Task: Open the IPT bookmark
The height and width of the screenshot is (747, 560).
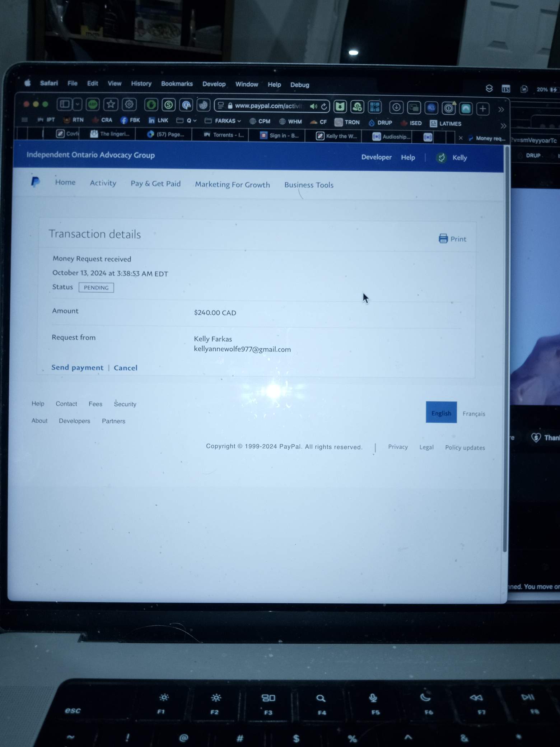Action: tap(46, 120)
